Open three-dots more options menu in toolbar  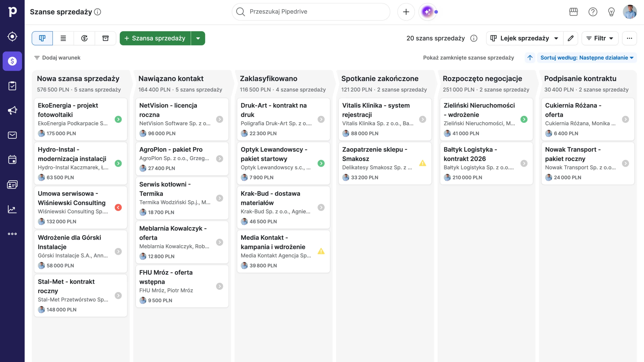click(x=629, y=38)
